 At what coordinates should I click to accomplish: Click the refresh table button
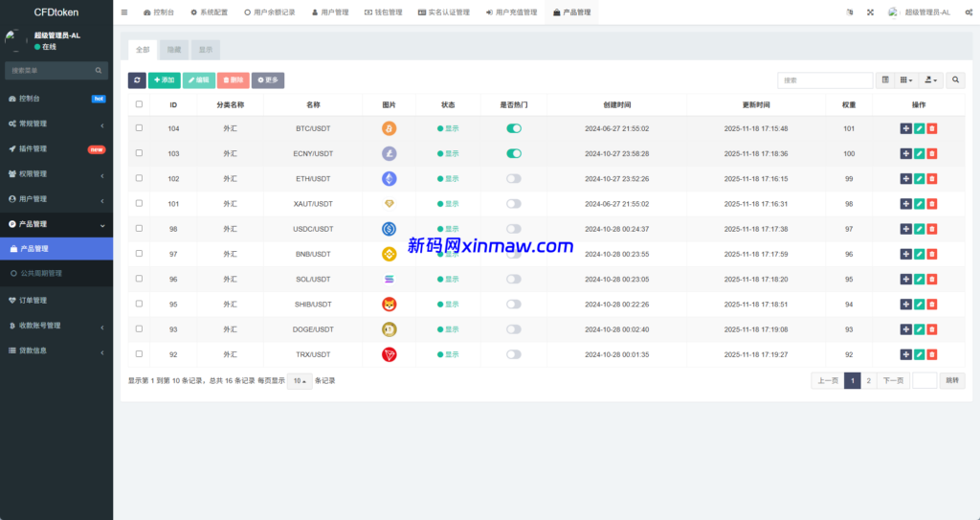pyautogui.click(x=137, y=80)
